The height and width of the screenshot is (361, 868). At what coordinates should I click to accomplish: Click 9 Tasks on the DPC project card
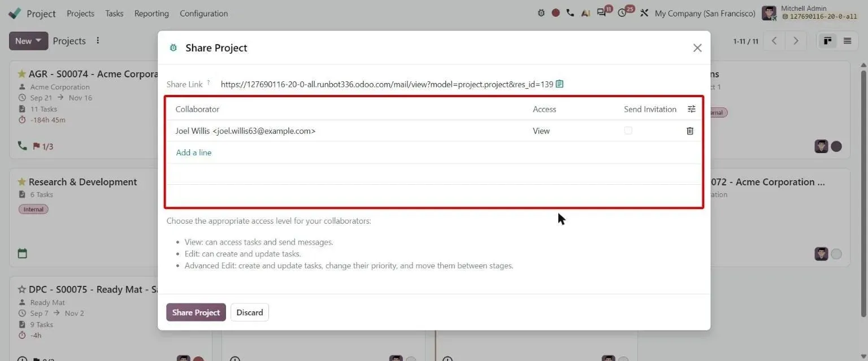coord(41,324)
